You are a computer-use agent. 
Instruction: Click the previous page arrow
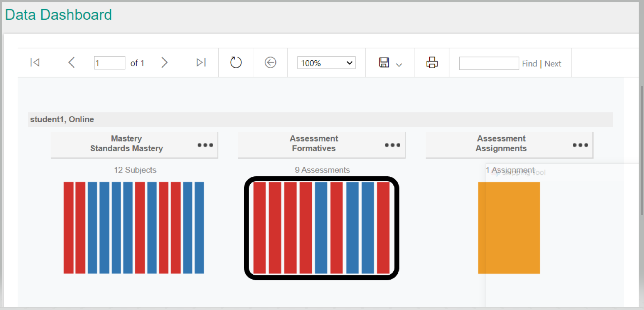click(x=71, y=63)
